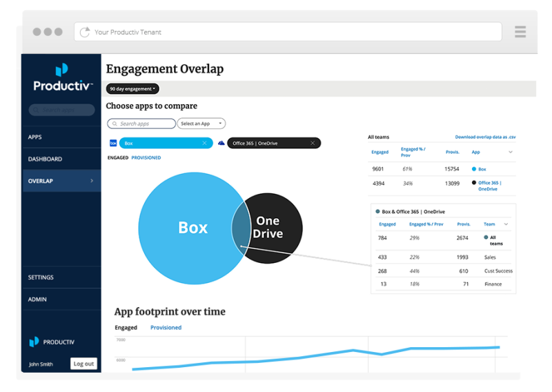Click the Sales team row
The width and height of the screenshot is (552, 392).
pyautogui.click(x=443, y=257)
